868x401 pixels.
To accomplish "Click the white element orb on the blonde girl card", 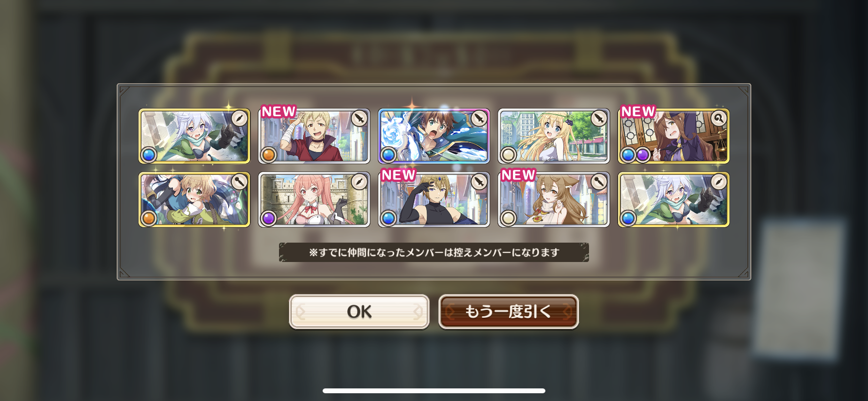I will [508, 154].
